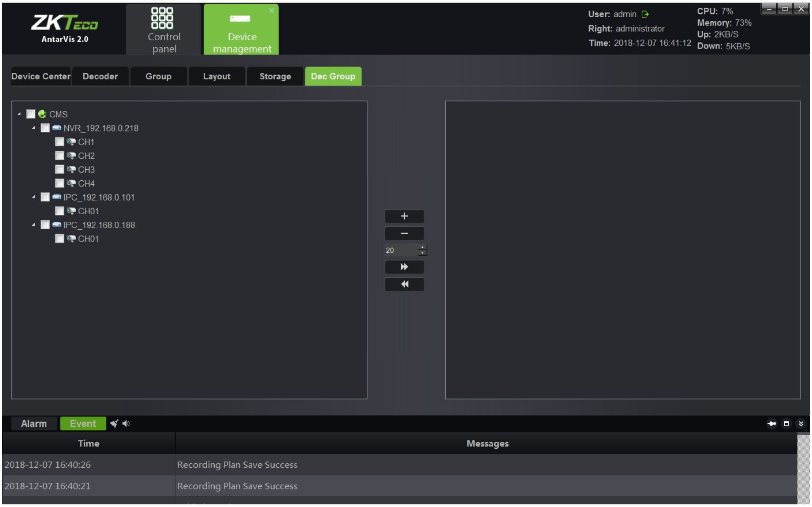
Task: Enable the CH3 channel checkbox
Action: click(x=60, y=169)
